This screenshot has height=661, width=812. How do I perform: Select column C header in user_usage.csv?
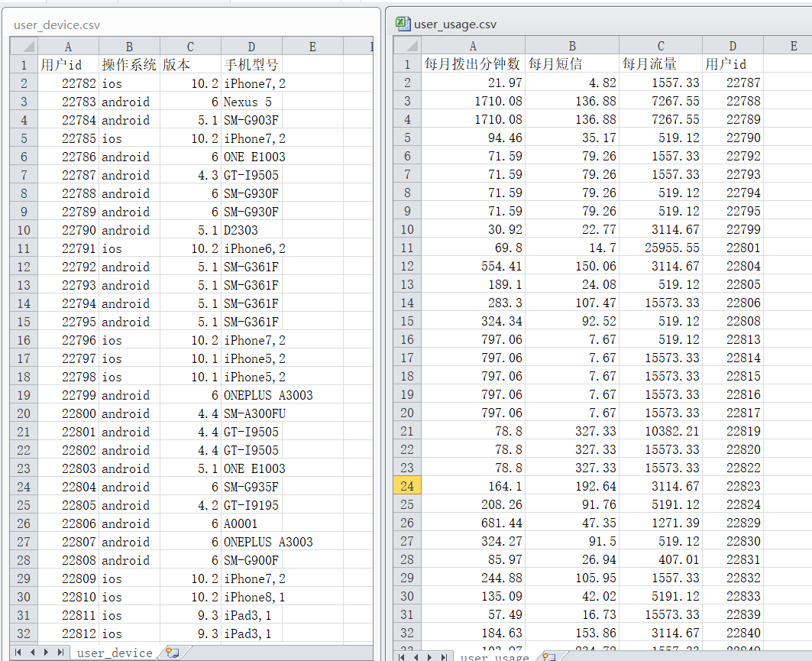coord(660,47)
